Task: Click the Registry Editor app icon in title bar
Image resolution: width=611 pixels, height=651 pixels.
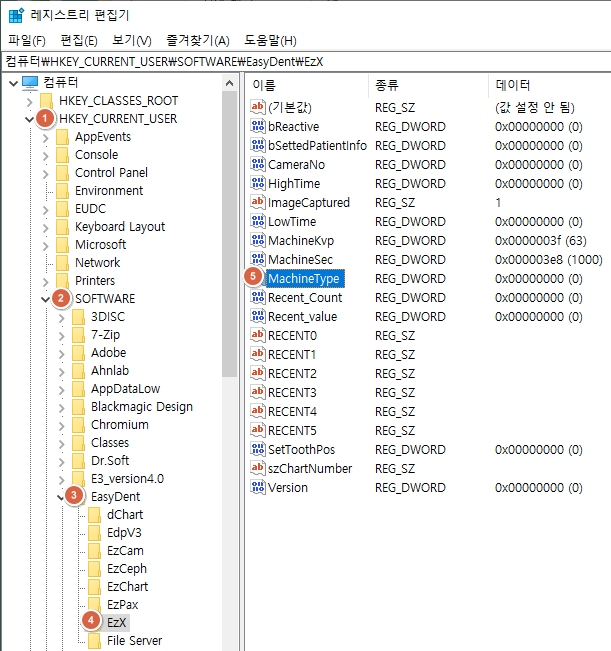Action: point(16,15)
